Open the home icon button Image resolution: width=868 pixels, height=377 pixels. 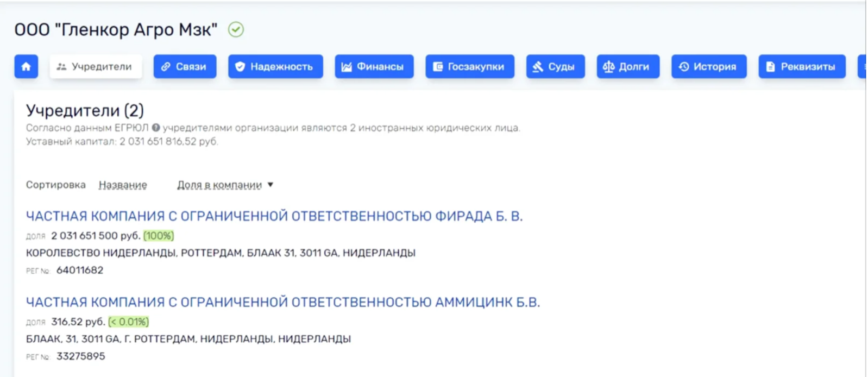tap(26, 66)
